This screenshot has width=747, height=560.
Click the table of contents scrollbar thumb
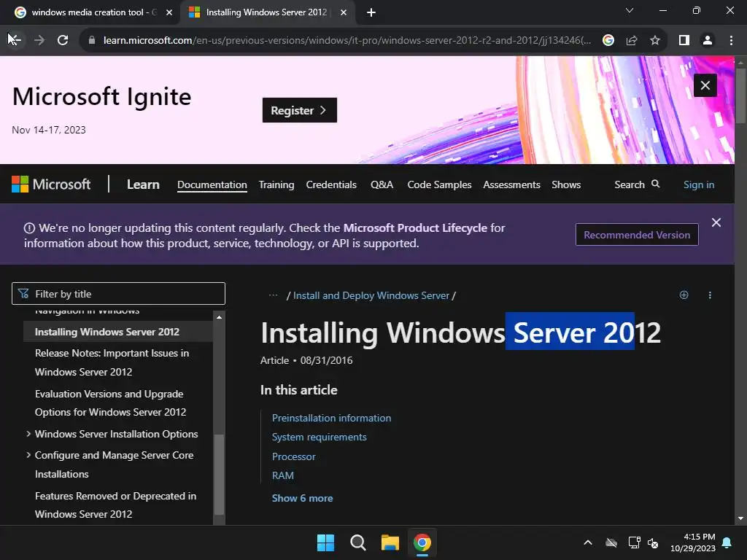coord(219,474)
